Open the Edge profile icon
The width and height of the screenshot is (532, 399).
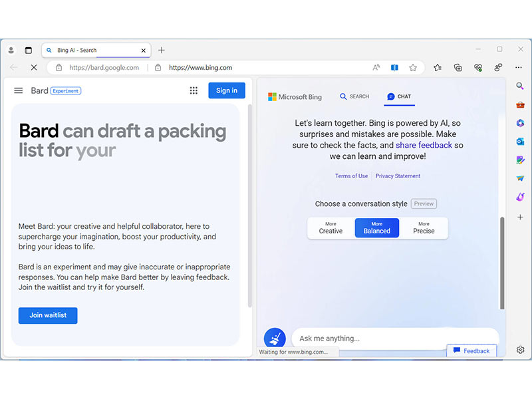tap(11, 51)
